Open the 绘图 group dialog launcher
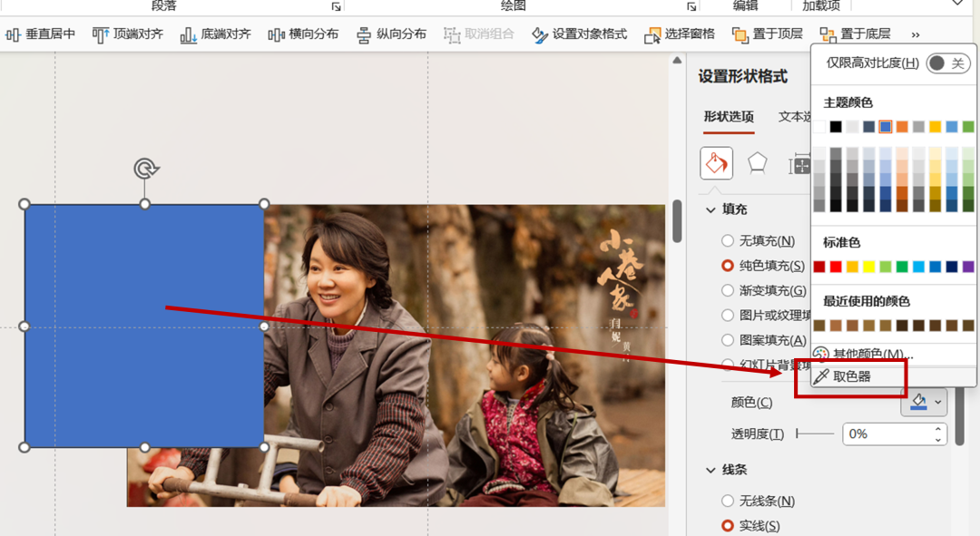 pyautogui.click(x=691, y=6)
